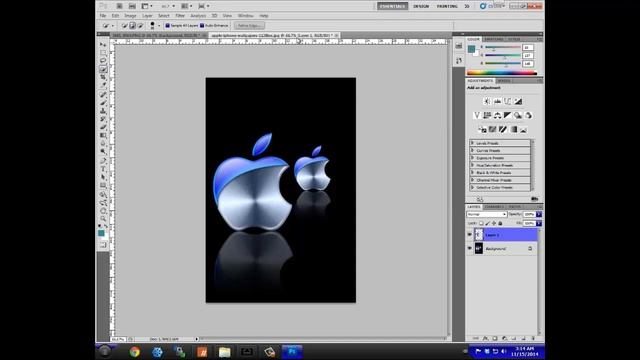The height and width of the screenshot is (360, 640).
Task: Open the brush picker dropdown arrow
Action: pyautogui.click(x=159, y=26)
